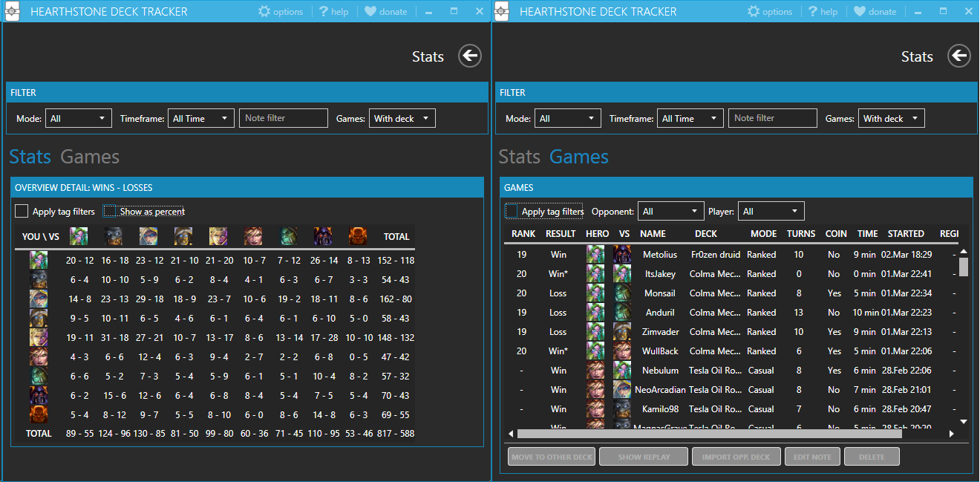Click Rogue hero portrait in Nebulum game row
Viewport: 980px width, 482px height.
595,371
